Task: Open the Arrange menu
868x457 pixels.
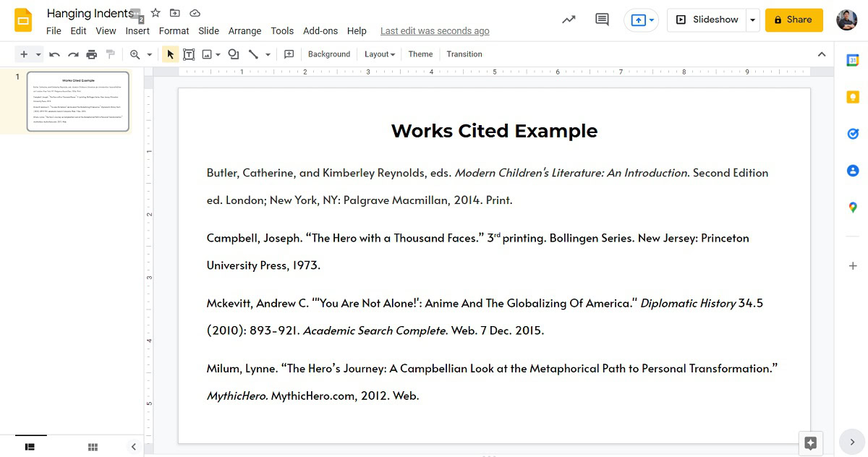Action: [244, 31]
